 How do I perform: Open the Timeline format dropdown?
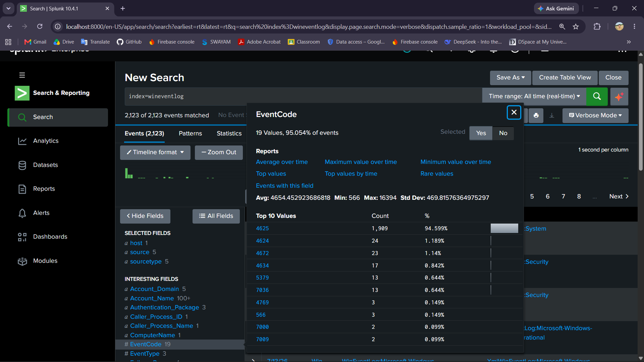tap(155, 152)
